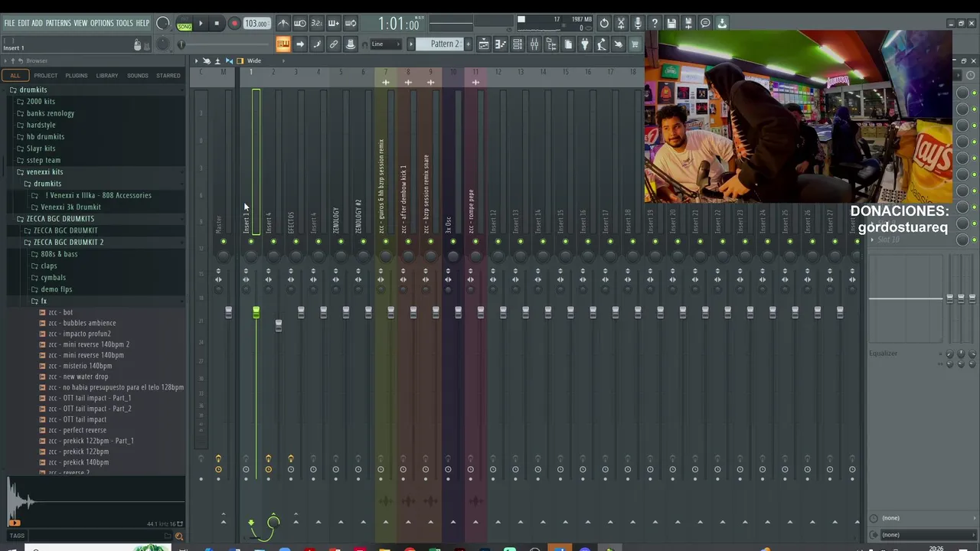Open the Playlist view icon
The height and width of the screenshot is (551, 980).
484,44
